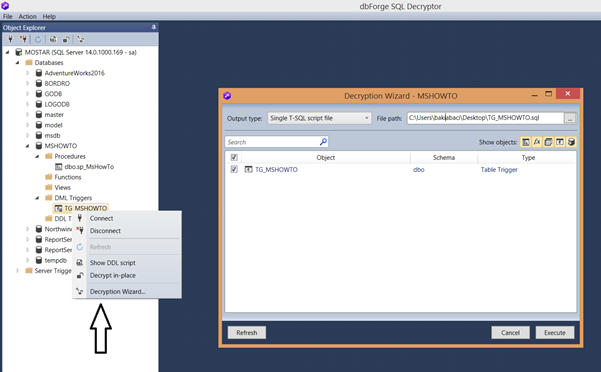Expand the AdventureWorks2016 database

pos(28,73)
